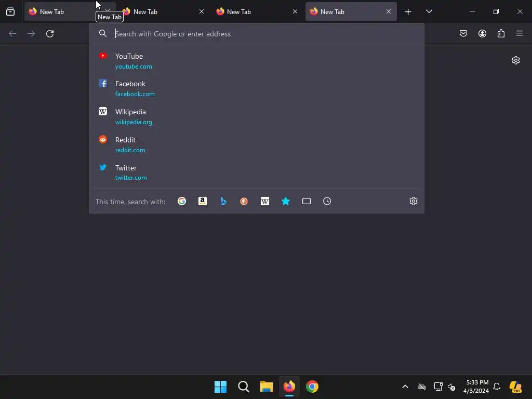532x399 pixels.
Task: Open Google Chrome from taskbar
Action: click(312, 387)
